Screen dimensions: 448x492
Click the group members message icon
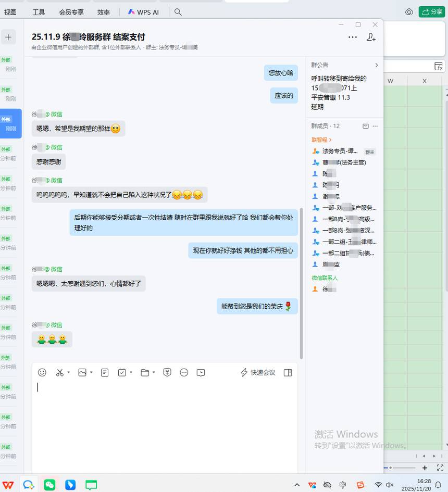365,126
